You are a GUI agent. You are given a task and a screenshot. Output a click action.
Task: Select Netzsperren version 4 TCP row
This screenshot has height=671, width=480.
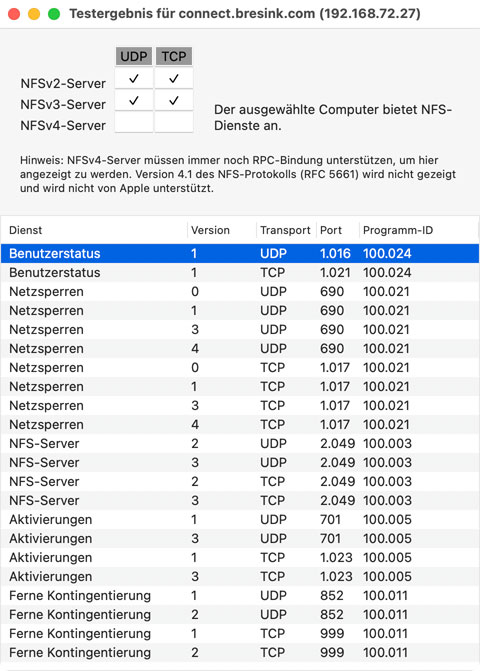[240, 425]
